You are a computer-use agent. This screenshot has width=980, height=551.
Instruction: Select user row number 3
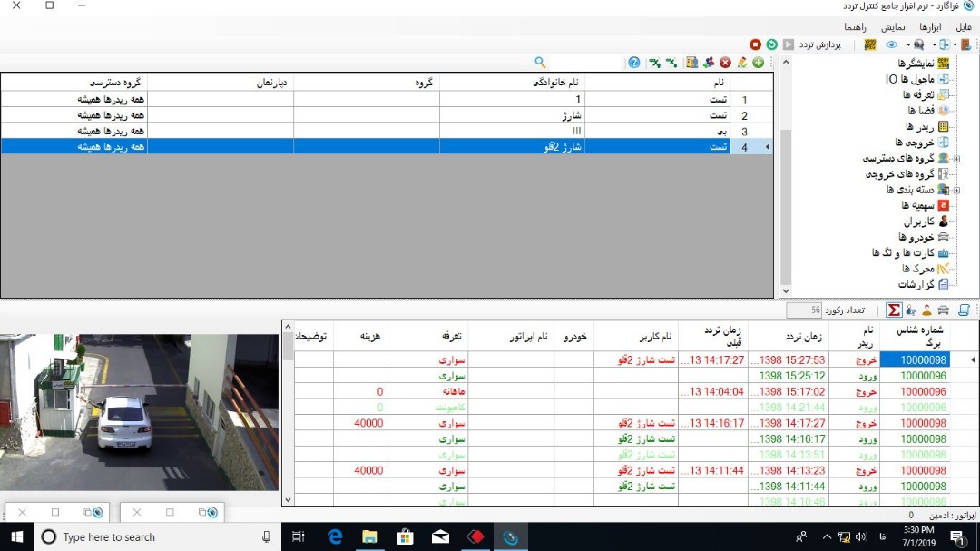387,132
